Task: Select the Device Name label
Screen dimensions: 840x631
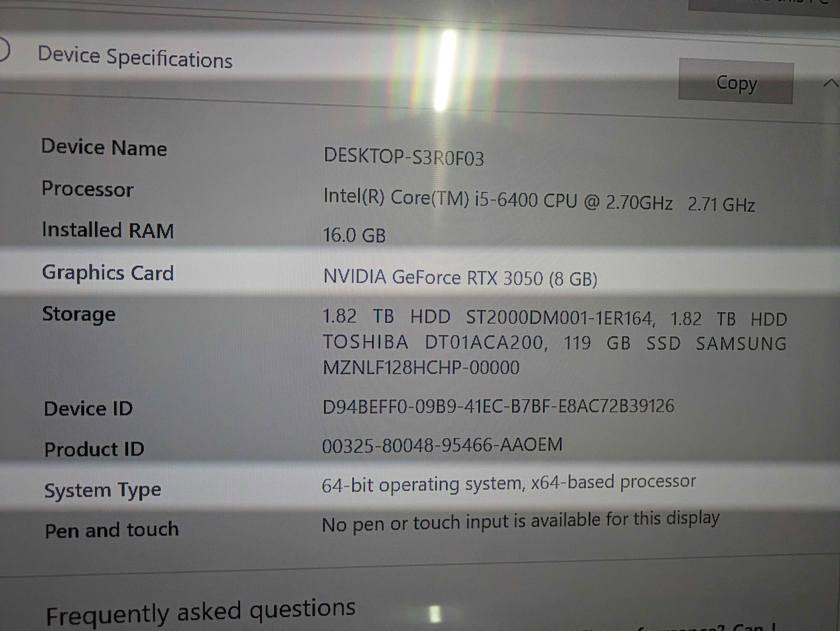Action: (x=104, y=147)
